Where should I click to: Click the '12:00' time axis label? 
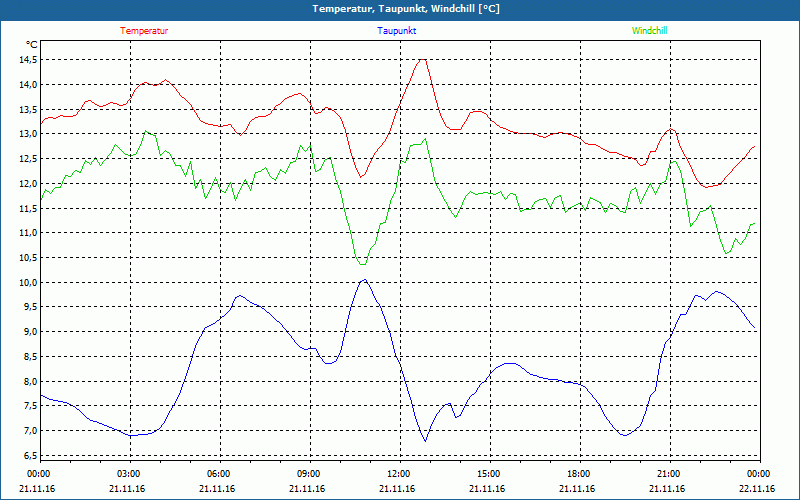coord(399,474)
